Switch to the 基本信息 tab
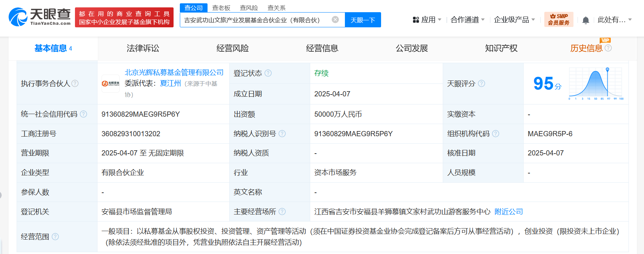 point(53,48)
